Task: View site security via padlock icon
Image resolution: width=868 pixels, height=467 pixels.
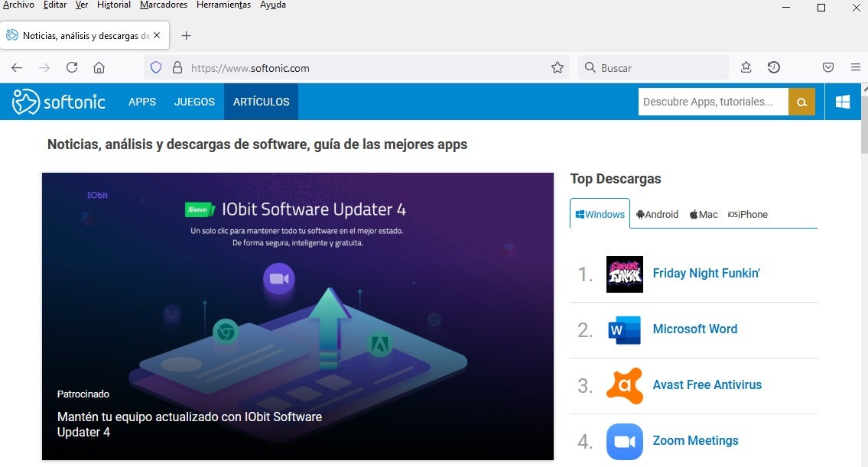Action: pyautogui.click(x=177, y=67)
